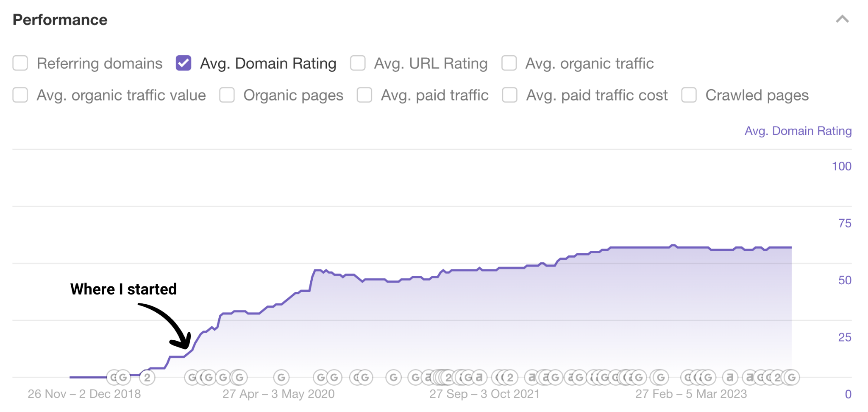Click the lone 'a' marker right of Mar 2023 label
This screenshot has height=412, width=868.
click(x=730, y=377)
